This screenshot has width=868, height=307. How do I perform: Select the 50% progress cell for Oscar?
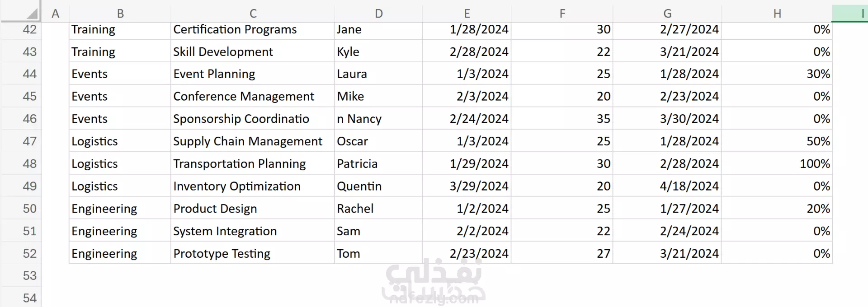[777, 141]
